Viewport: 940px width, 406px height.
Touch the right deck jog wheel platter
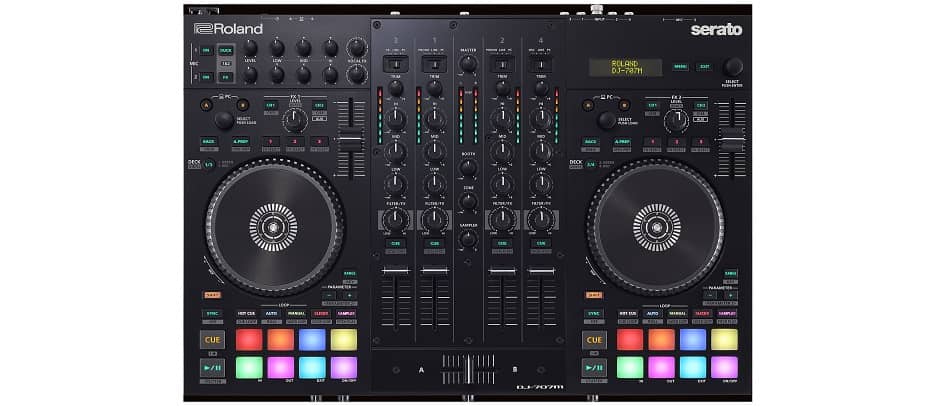656,227
